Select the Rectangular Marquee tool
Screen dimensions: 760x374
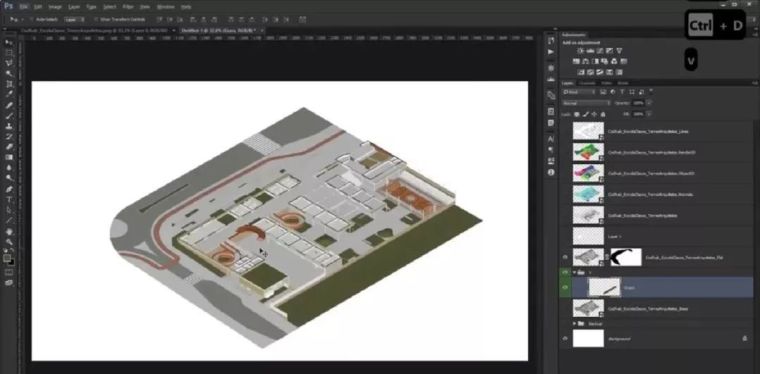pyautogui.click(x=9, y=53)
